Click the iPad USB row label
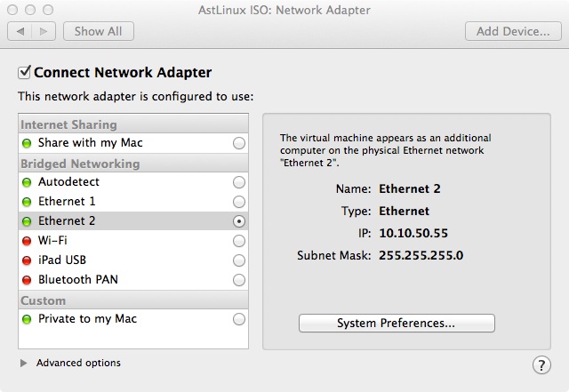The image size is (569, 392). [62, 260]
